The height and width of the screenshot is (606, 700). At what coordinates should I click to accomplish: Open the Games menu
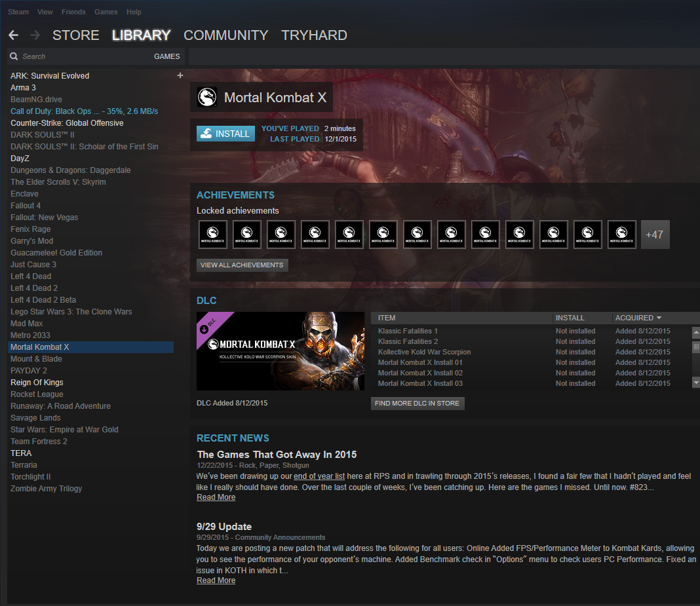click(106, 12)
